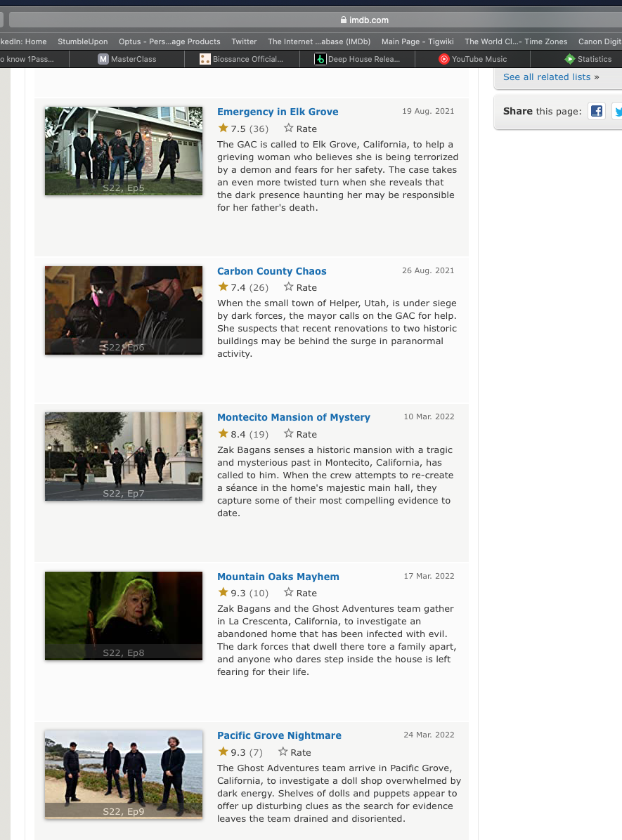Open Montecito Mansion of Mystery episode link

pyautogui.click(x=294, y=417)
